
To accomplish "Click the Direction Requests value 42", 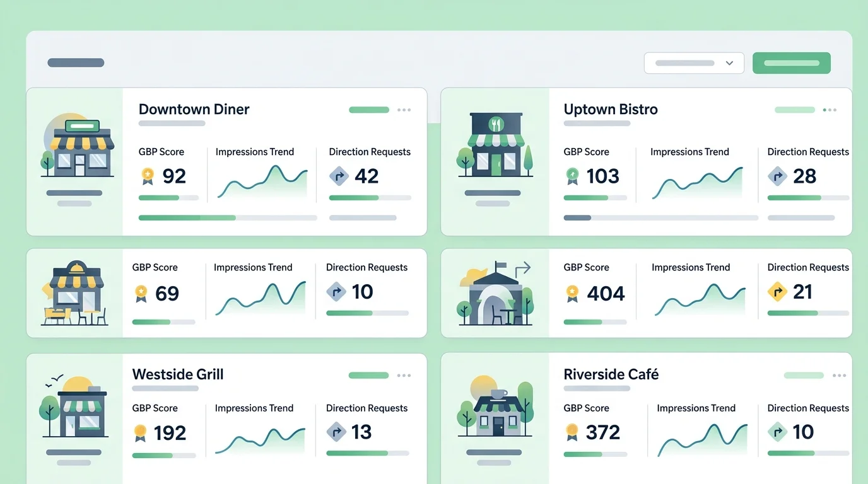I will tap(367, 176).
